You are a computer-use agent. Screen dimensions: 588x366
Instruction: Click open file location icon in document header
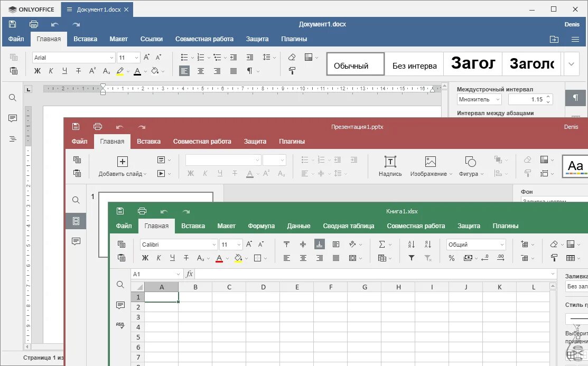pos(554,39)
